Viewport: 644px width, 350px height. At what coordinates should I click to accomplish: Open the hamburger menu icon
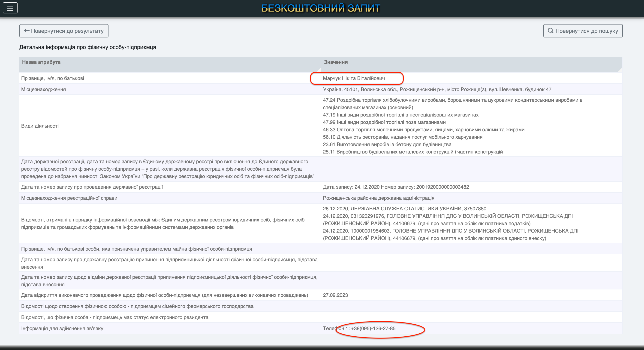click(x=10, y=8)
